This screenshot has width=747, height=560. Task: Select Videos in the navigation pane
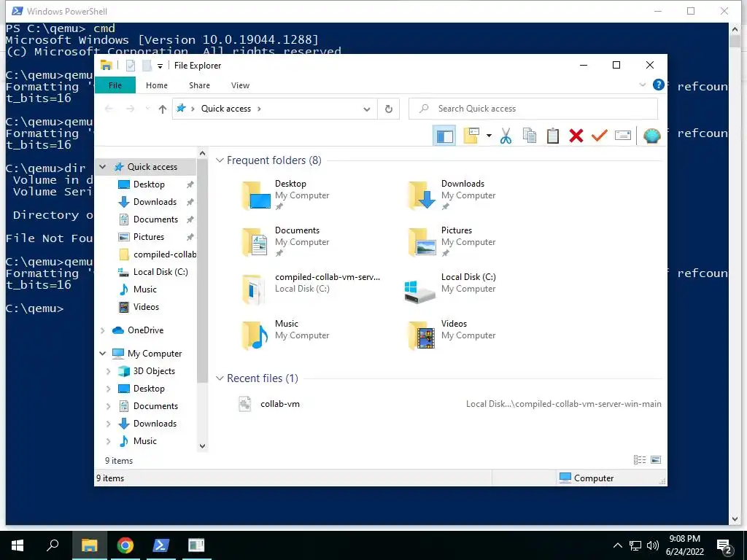pyautogui.click(x=146, y=307)
